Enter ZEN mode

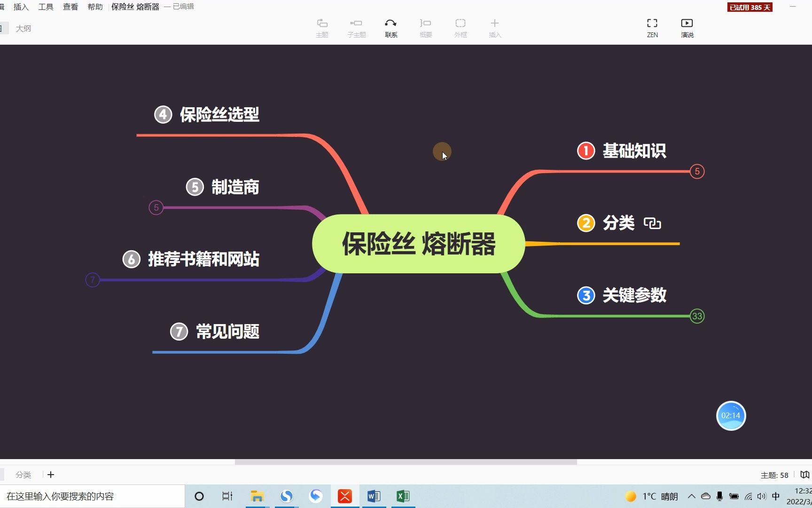click(652, 28)
